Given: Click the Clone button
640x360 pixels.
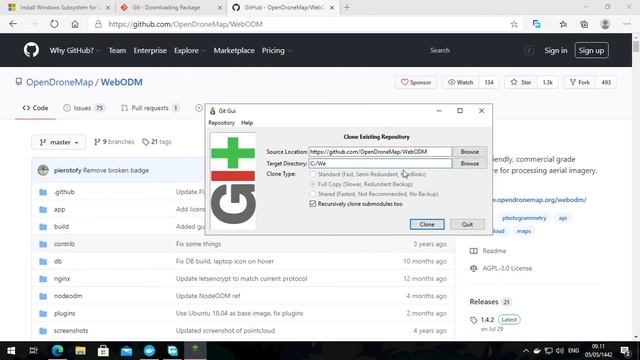Looking at the screenshot, I should (427, 224).
